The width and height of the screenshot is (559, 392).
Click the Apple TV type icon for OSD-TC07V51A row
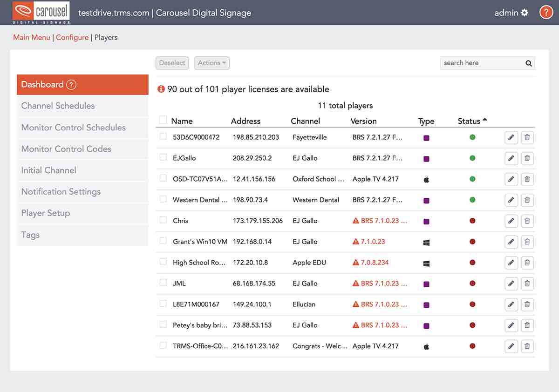coord(426,179)
